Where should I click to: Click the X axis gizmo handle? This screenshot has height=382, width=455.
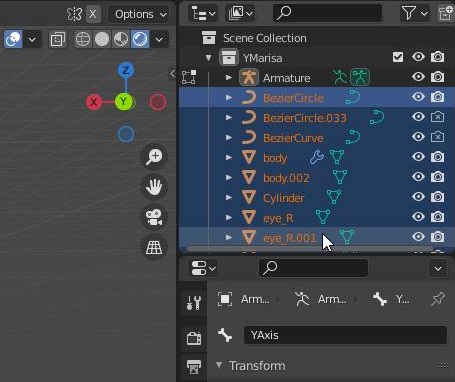click(94, 102)
